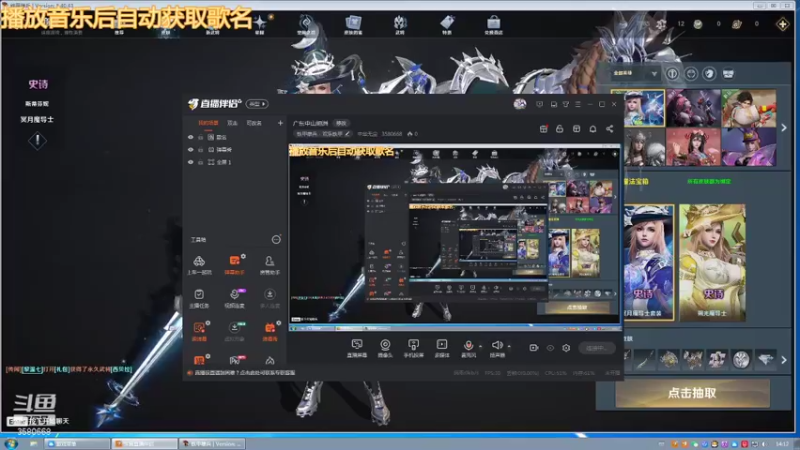The height and width of the screenshot is (450, 800).
Task: Show next page of reward items
Action: click(x=784, y=360)
